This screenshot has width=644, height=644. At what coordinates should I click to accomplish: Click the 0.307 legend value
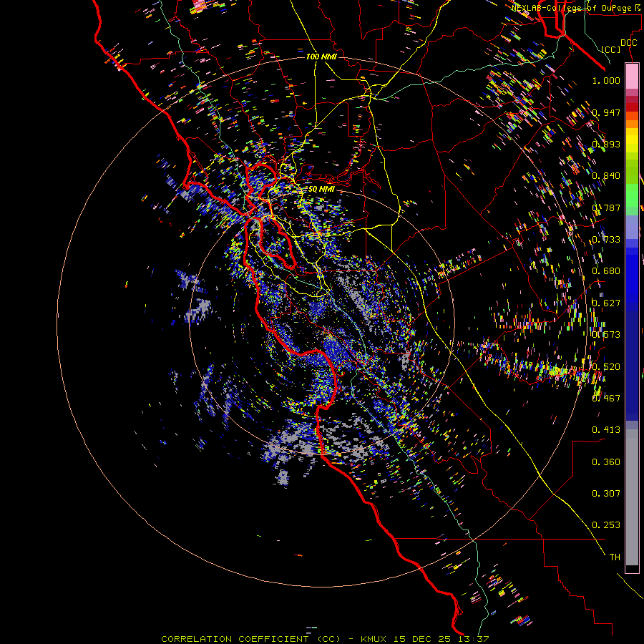(606, 494)
